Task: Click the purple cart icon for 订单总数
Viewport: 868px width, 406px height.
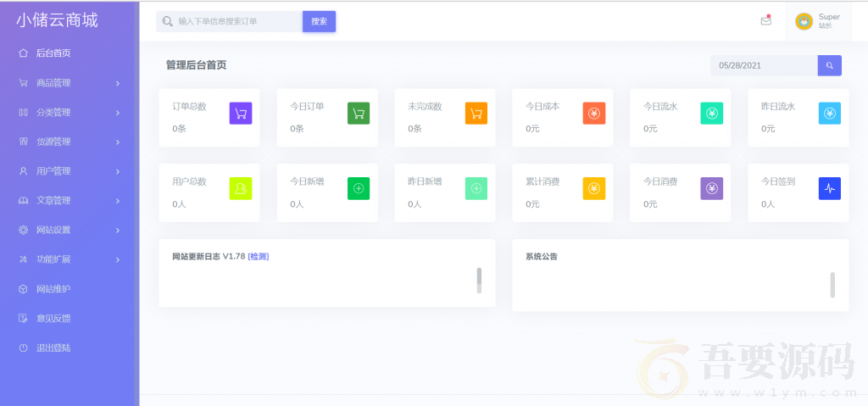Action: pyautogui.click(x=241, y=113)
